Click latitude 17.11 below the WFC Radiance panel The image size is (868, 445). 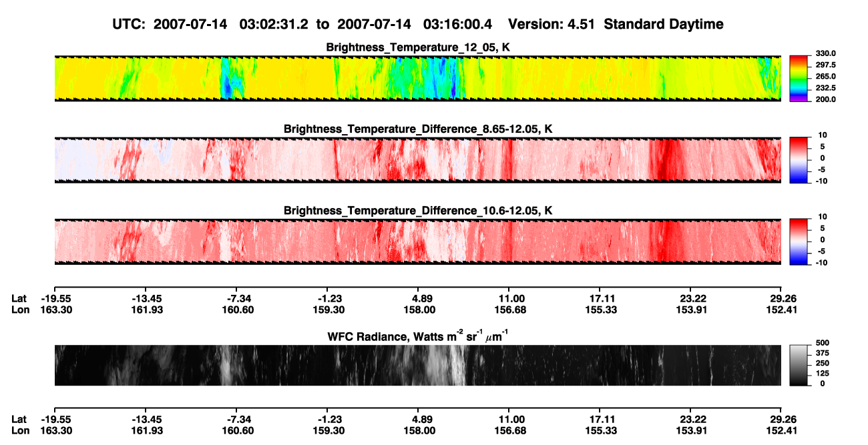602,420
